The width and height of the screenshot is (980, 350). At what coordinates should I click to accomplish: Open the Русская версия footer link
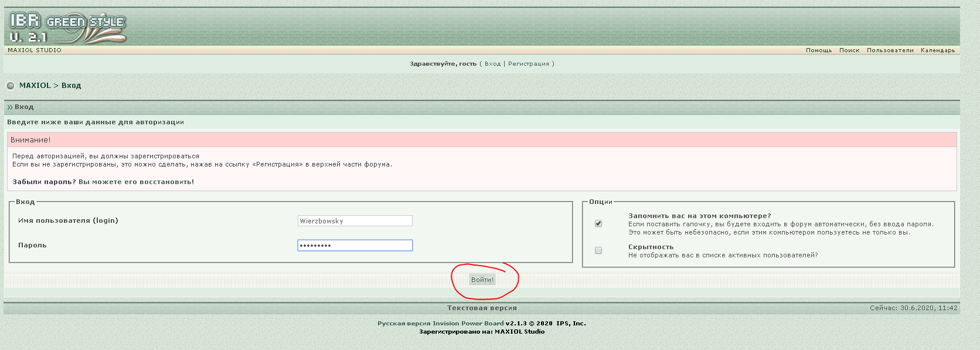[x=404, y=324]
